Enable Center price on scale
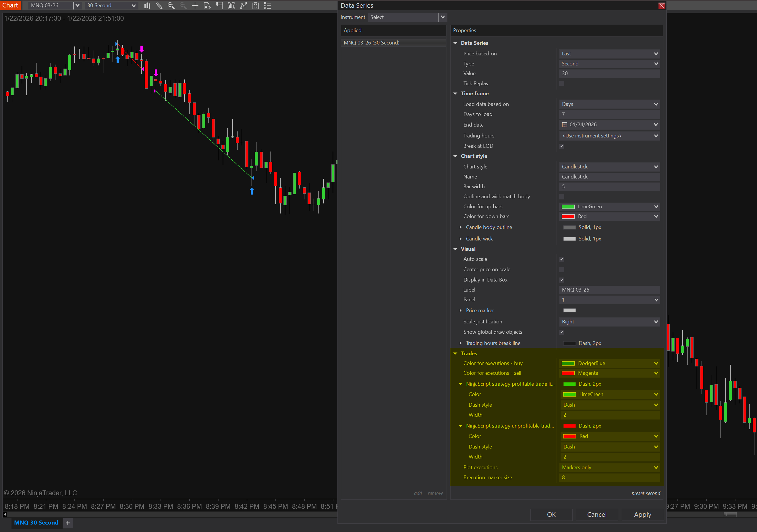757x532 pixels. (562, 270)
